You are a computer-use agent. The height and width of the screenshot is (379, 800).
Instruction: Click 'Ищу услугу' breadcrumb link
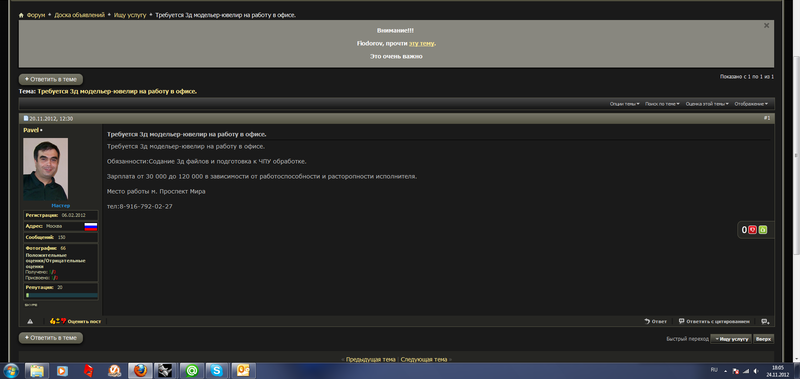pyautogui.click(x=130, y=15)
